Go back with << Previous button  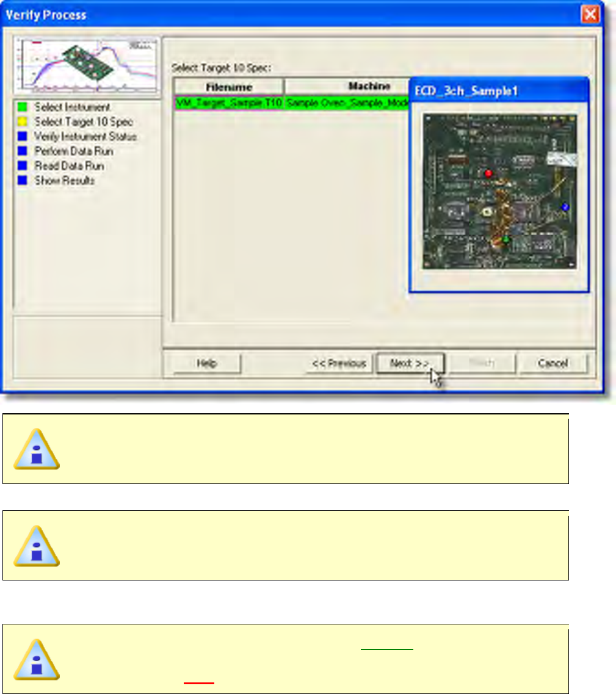339,363
